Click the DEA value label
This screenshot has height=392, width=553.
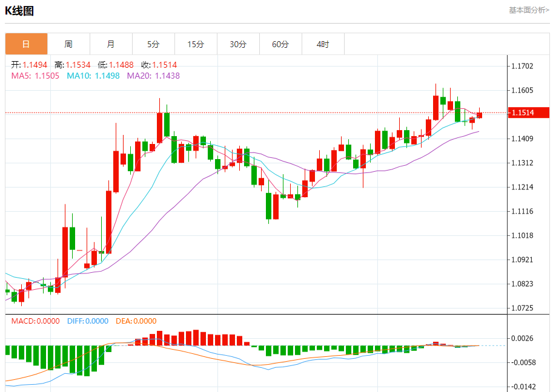pyautogui.click(x=136, y=321)
